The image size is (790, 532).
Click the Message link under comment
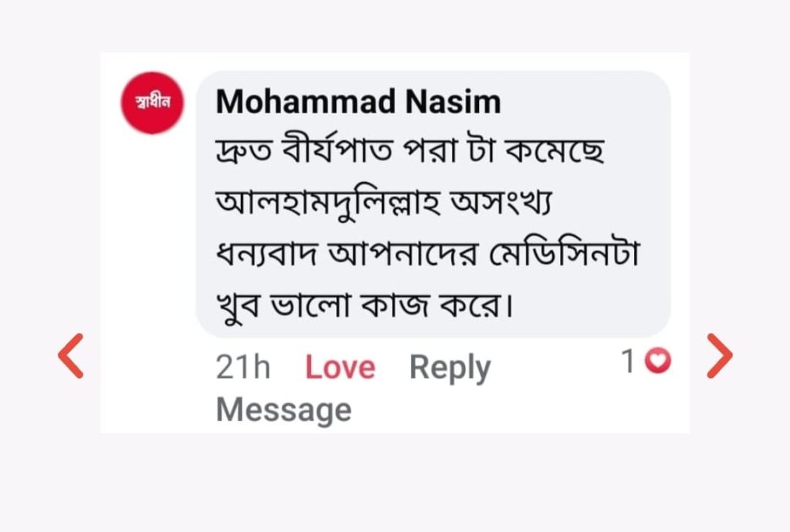pyautogui.click(x=283, y=409)
